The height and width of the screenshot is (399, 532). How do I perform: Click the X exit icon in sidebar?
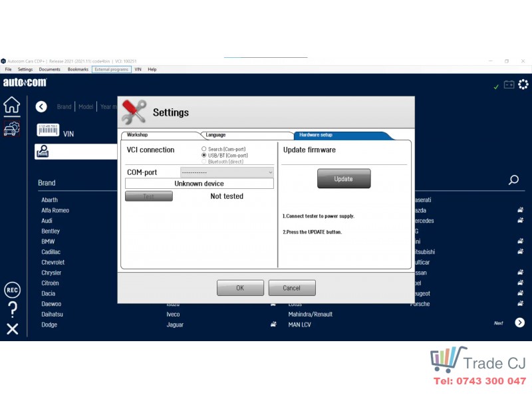coord(12,329)
